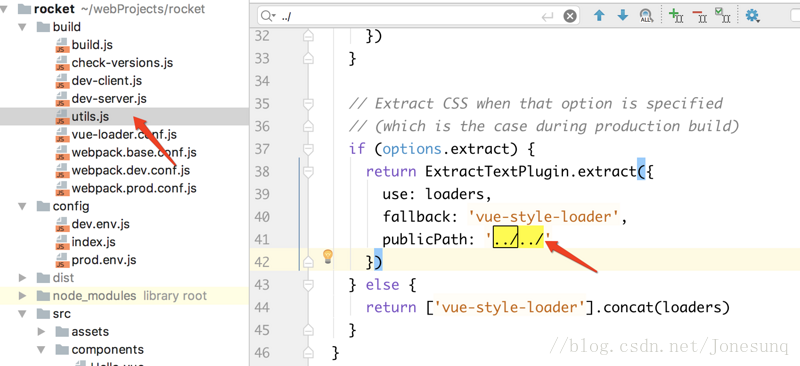Select prod.env.js in config folder
This screenshot has height=366, width=800.
(x=104, y=260)
